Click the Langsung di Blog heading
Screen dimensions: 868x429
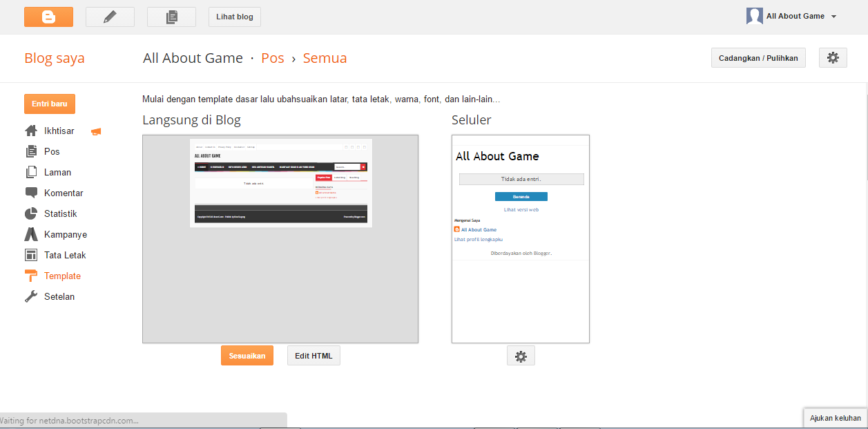click(x=191, y=120)
